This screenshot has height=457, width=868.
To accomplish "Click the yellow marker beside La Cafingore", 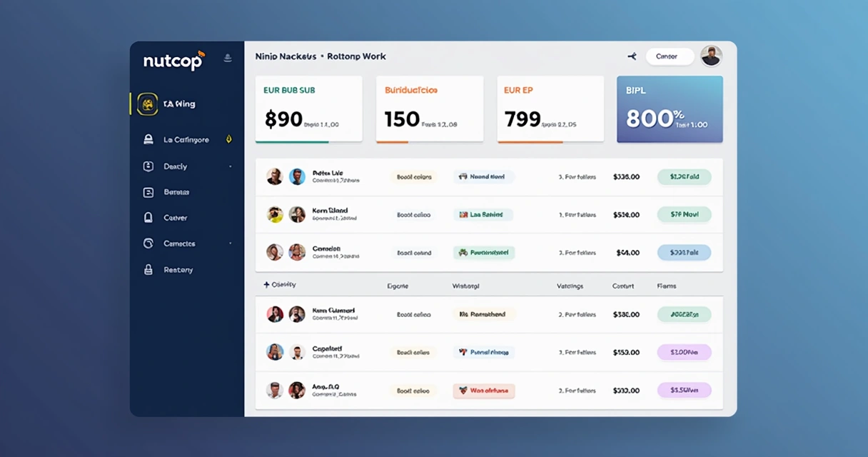I will [228, 139].
